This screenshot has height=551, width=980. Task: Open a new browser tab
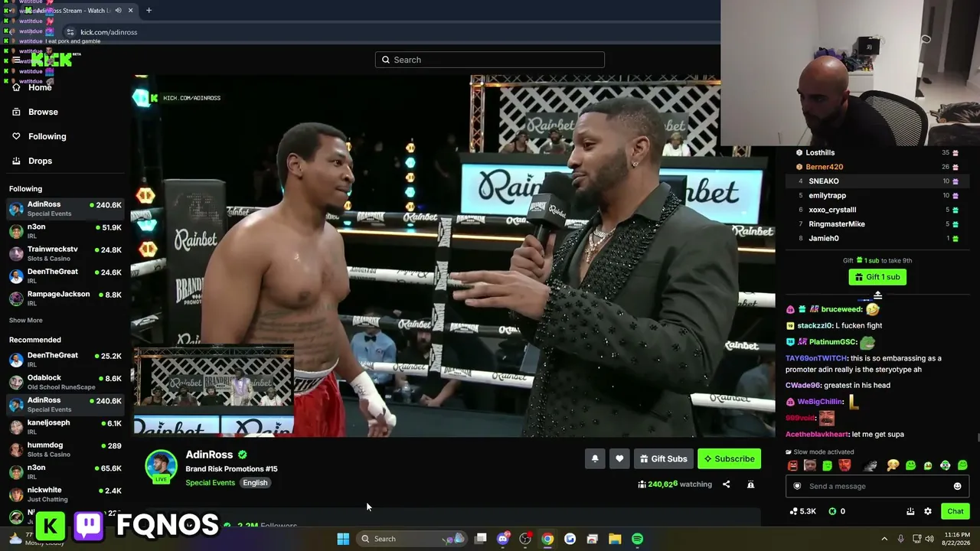[149, 11]
